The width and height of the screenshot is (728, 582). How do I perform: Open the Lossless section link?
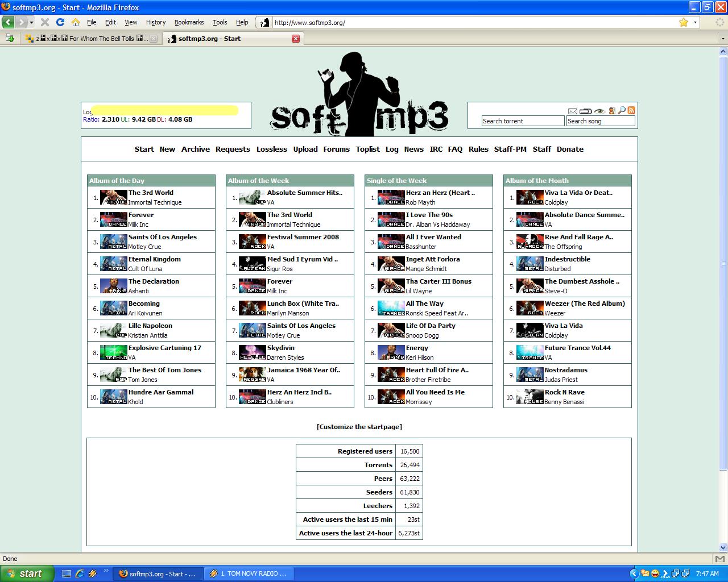tap(272, 149)
